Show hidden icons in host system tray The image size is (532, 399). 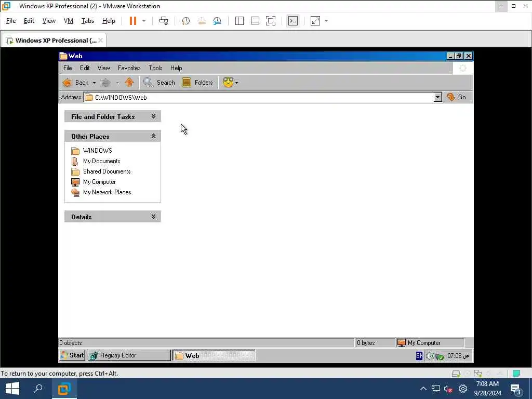click(423, 389)
